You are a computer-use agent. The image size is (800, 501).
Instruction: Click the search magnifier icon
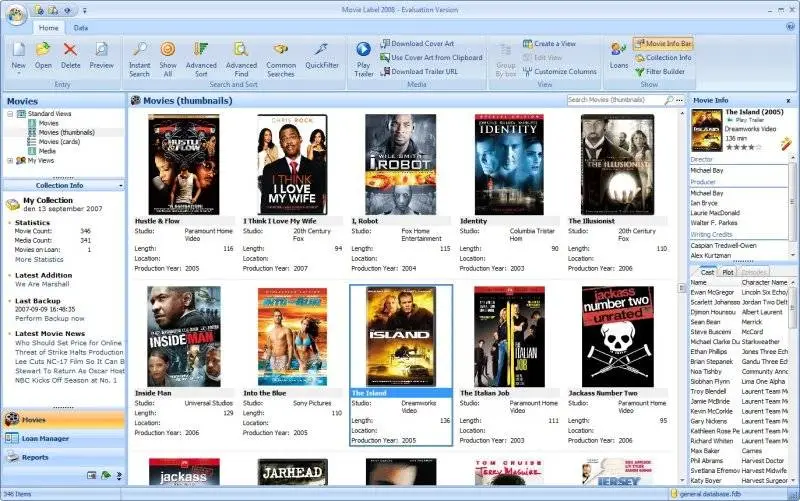[669, 101]
